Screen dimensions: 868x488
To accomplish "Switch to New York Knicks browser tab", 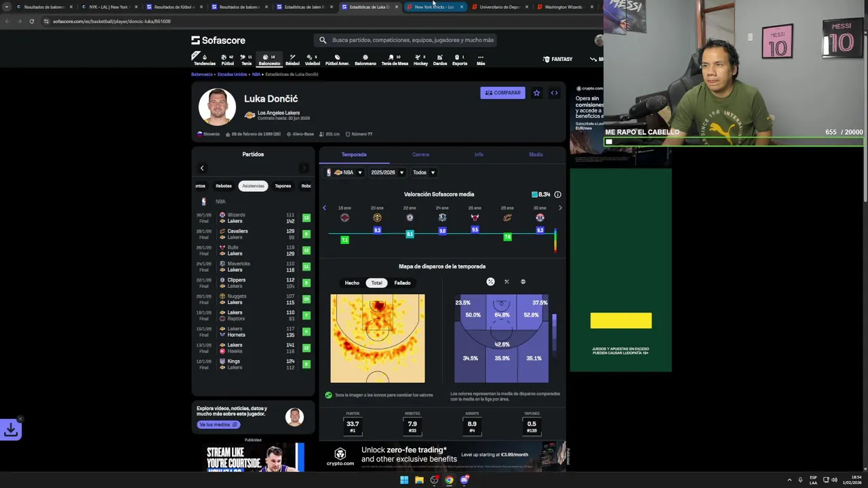I will point(435,7).
